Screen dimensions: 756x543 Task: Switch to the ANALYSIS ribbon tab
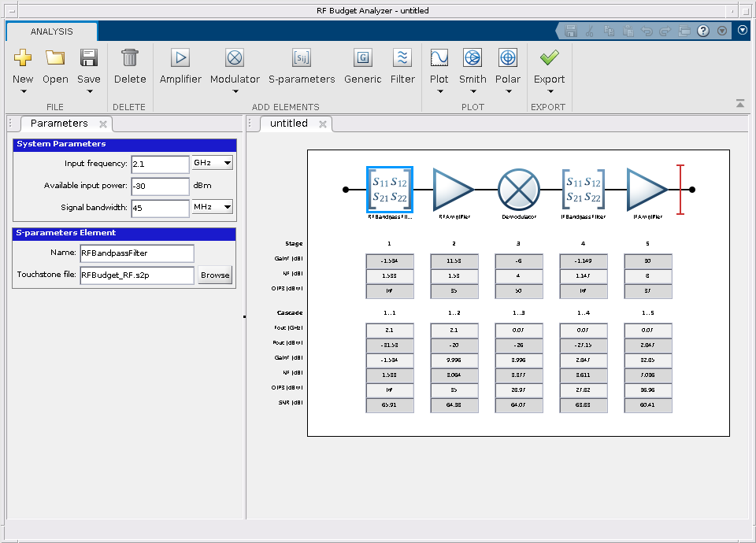(52, 31)
